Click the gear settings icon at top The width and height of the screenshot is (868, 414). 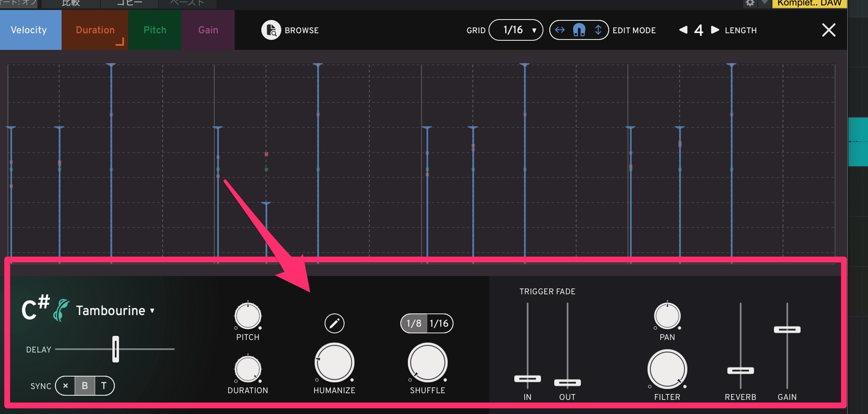tap(750, 3)
